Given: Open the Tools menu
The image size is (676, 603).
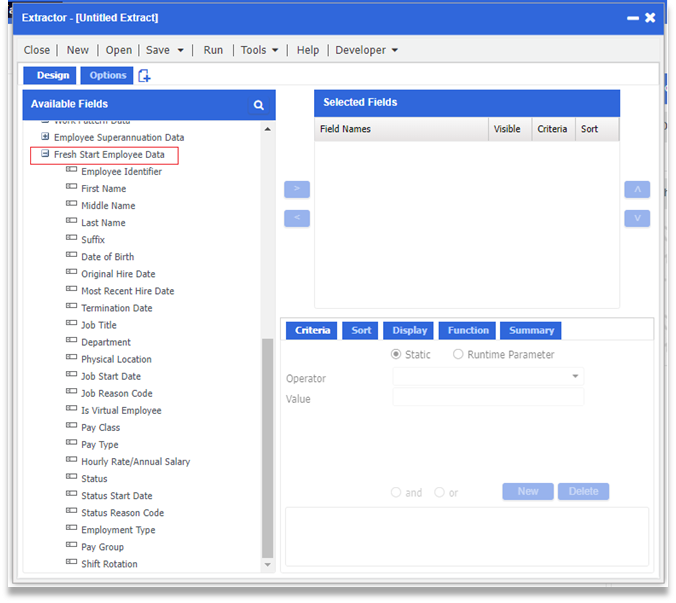Looking at the screenshot, I should pos(259,50).
